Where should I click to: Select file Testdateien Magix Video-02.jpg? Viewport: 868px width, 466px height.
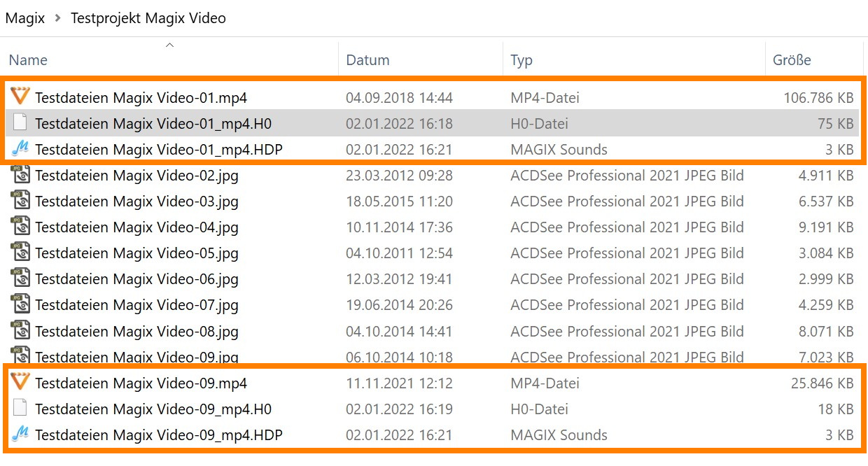[x=137, y=176]
